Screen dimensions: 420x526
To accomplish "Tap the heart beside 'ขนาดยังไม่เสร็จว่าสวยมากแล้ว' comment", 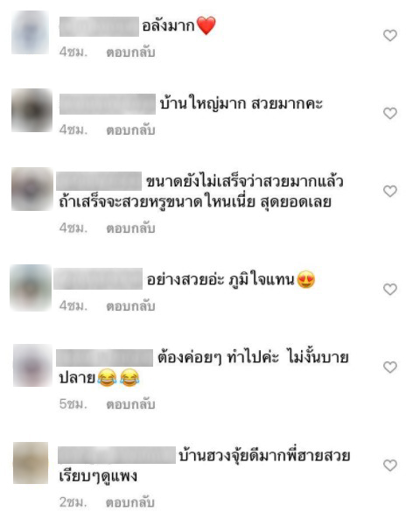I will (390, 191).
